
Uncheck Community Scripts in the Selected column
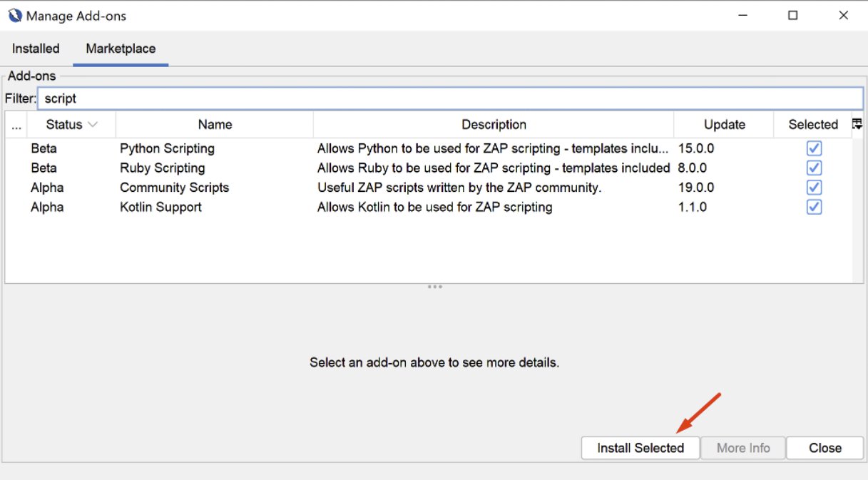coord(814,187)
